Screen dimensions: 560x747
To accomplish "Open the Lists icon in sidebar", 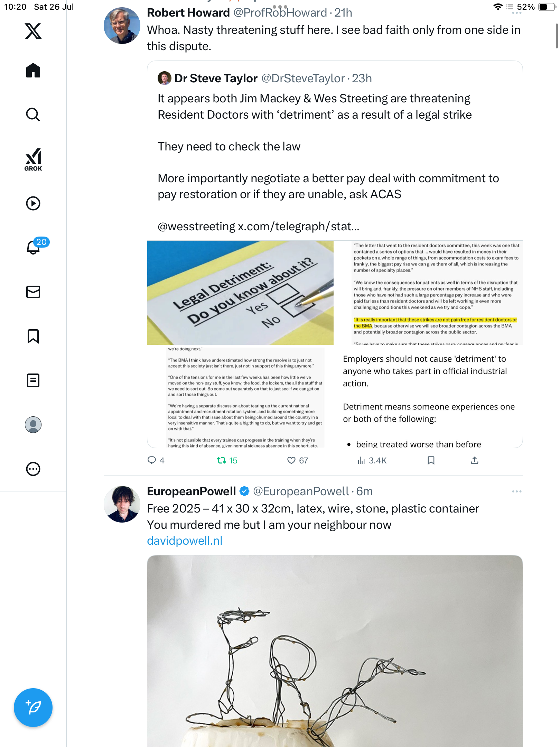I will (33, 380).
